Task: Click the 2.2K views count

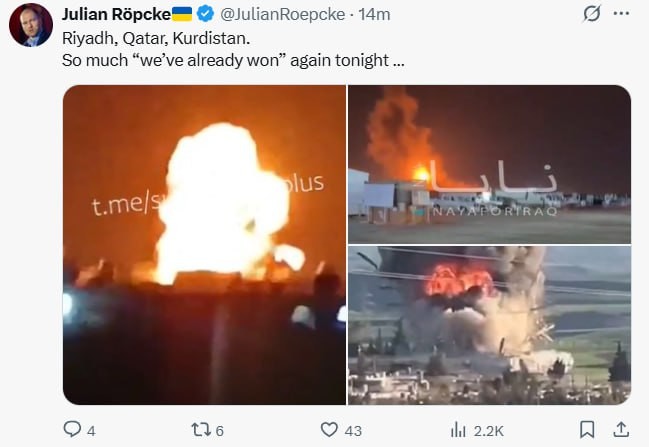Action: [x=488, y=431]
